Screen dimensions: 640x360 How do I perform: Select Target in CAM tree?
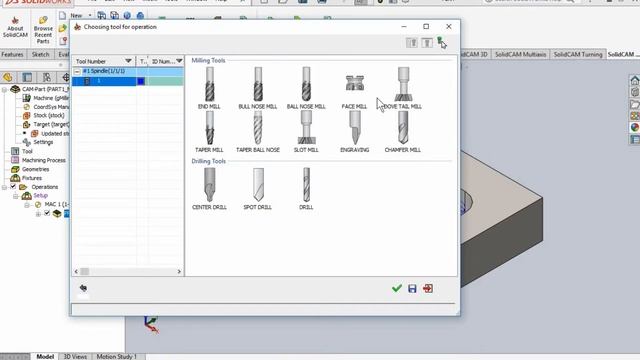(46, 124)
